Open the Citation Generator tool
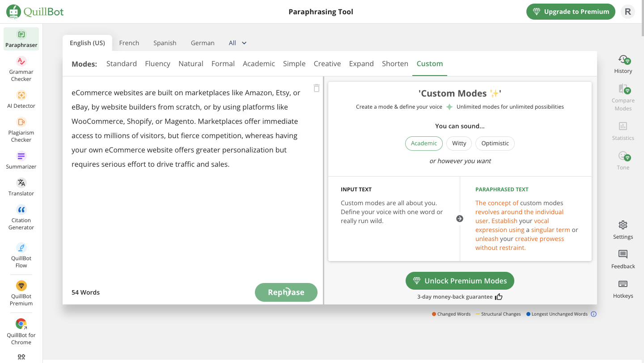This screenshot has width=644, height=363. (21, 218)
